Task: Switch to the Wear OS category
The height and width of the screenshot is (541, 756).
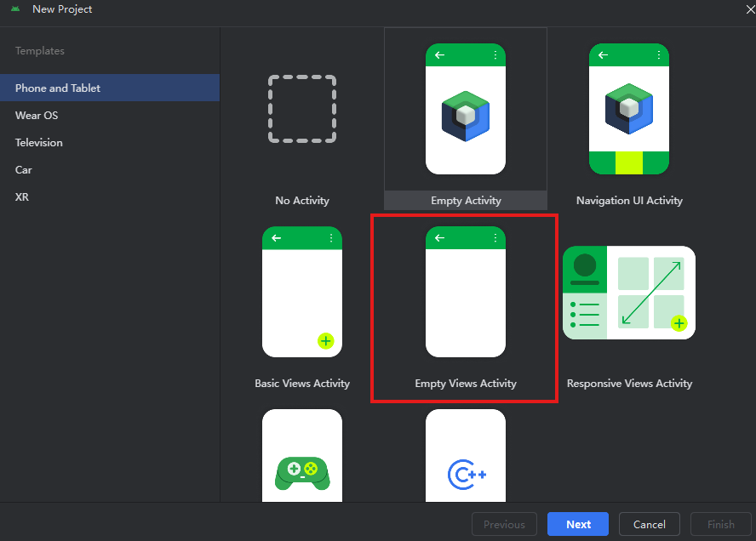Action: pyautogui.click(x=37, y=115)
